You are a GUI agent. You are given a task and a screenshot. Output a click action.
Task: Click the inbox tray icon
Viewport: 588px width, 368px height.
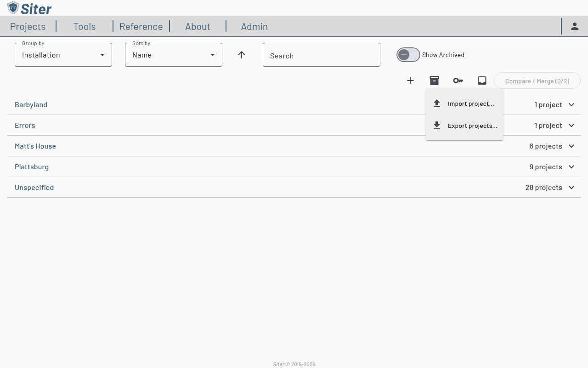pyautogui.click(x=482, y=80)
